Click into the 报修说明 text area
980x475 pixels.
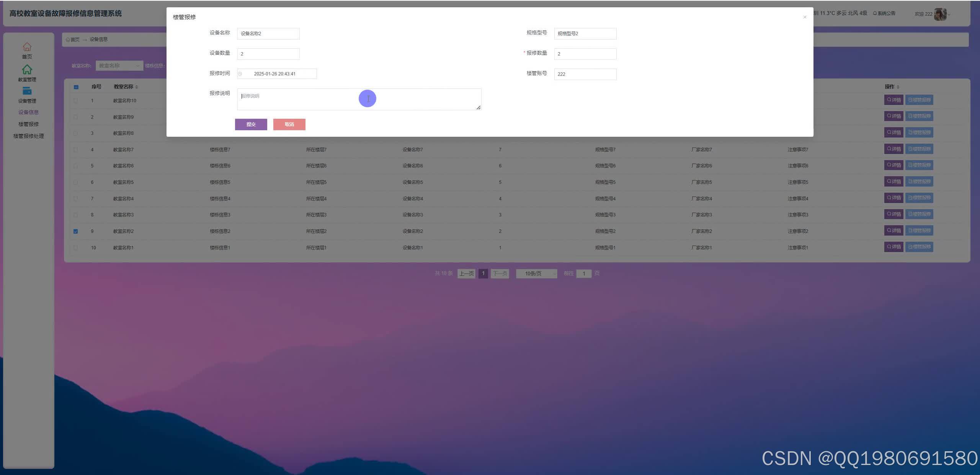pyautogui.click(x=306, y=100)
